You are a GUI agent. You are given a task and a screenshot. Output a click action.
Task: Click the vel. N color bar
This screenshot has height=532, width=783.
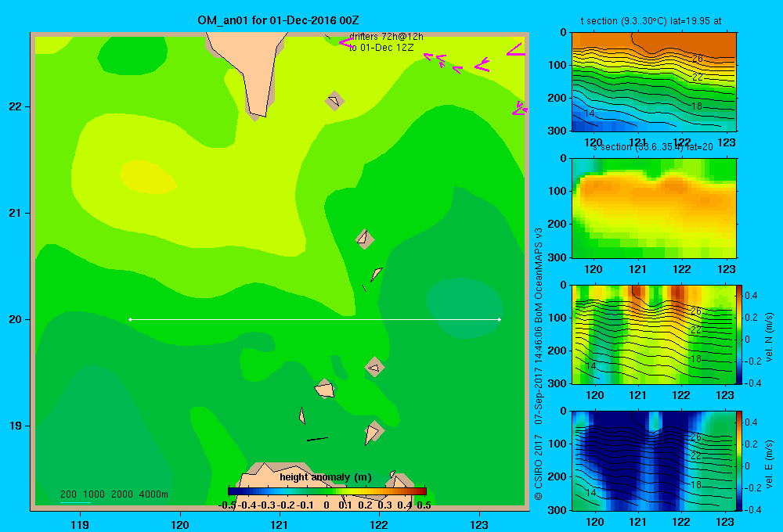740,334
